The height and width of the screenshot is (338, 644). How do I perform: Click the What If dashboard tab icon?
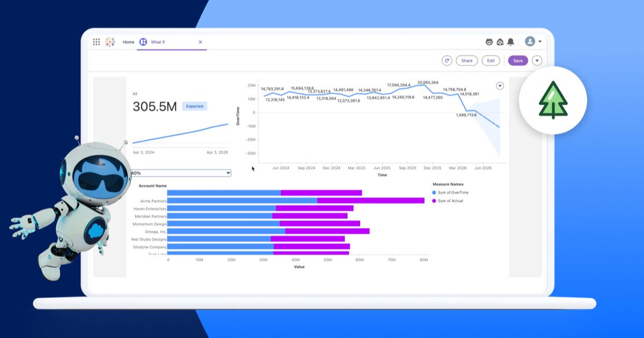tap(143, 42)
